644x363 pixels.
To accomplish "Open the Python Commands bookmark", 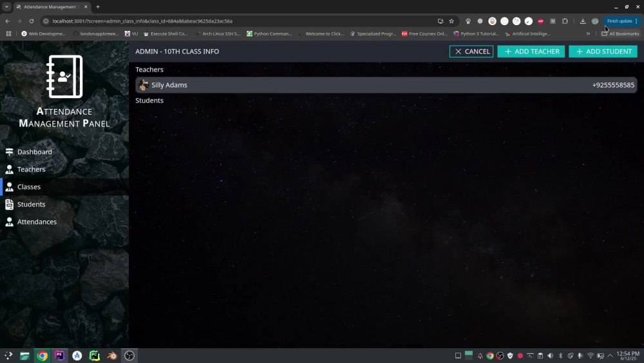I will tap(269, 34).
